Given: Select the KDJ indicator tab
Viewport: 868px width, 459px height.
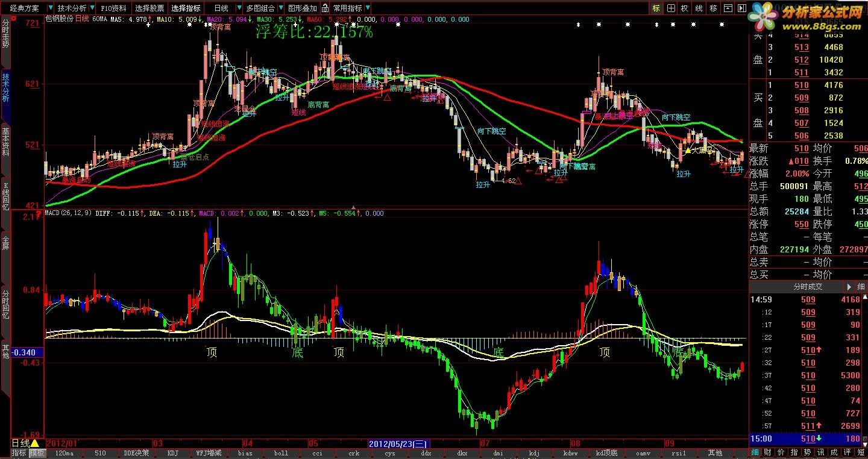Looking at the screenshot, I should click(x=173, y=453).
